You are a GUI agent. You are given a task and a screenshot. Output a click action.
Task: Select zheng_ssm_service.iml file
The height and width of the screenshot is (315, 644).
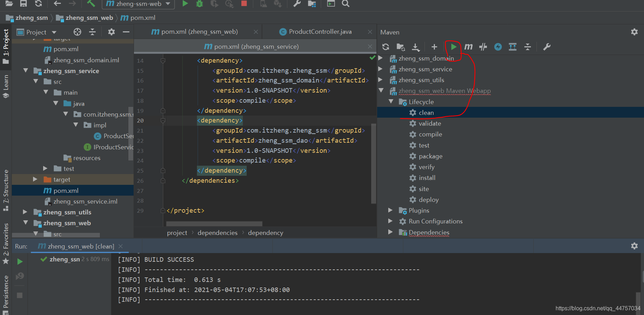click(x=85, y=202)
